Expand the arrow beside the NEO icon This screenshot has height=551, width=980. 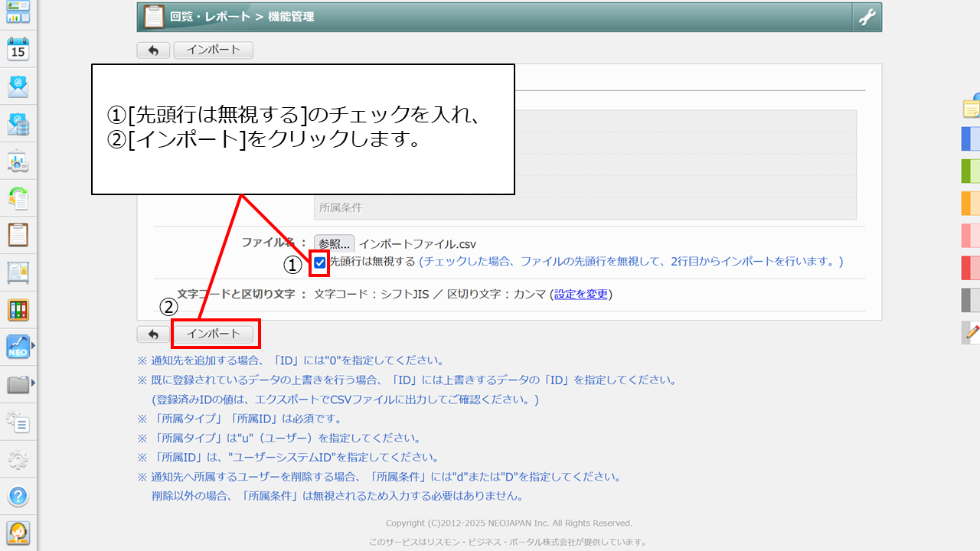pos(33,347)
